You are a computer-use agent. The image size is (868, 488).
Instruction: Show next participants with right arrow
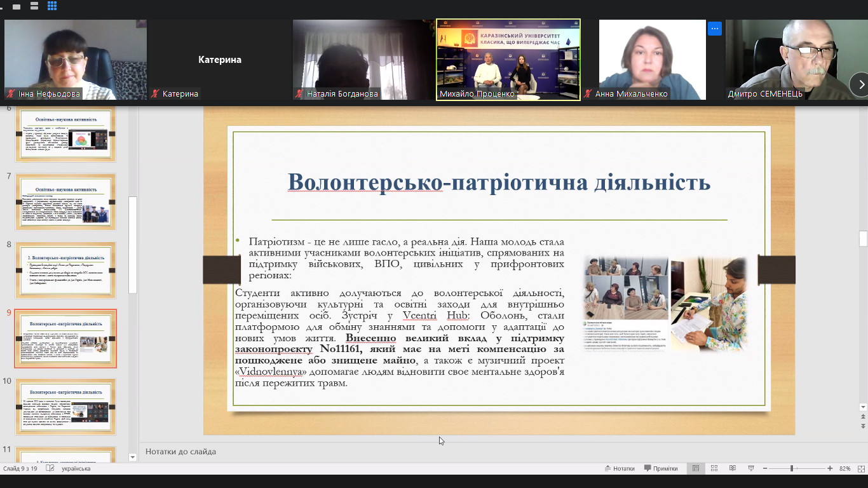pos(860,85)
